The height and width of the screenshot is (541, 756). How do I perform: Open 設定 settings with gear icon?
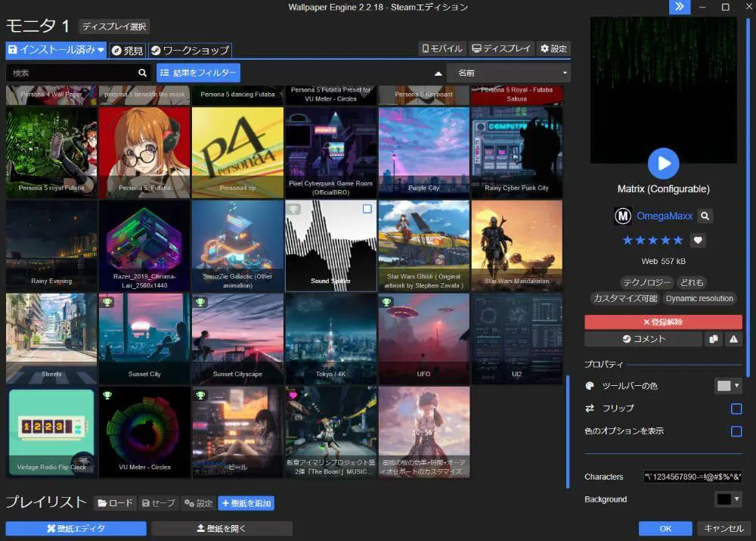coord(553,48)
